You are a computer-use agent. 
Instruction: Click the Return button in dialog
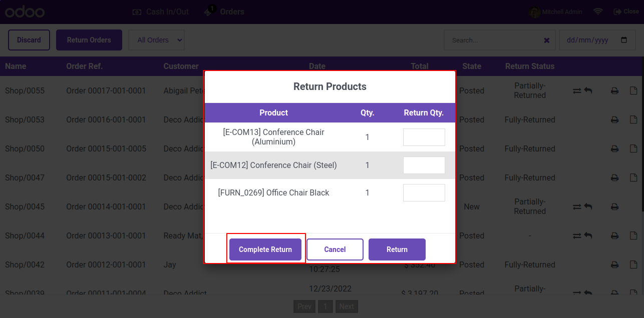[x=397, y=249]
